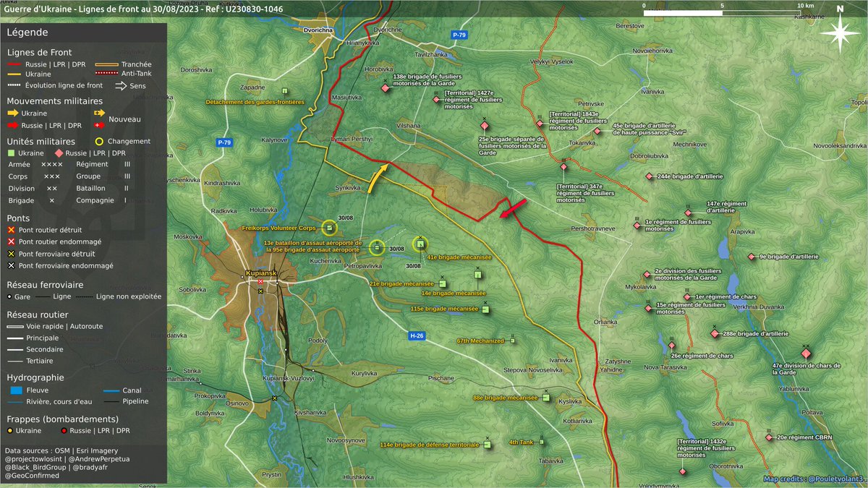Click the Kupiansk-Vuzlovyi label

click(x=288, y=379)
